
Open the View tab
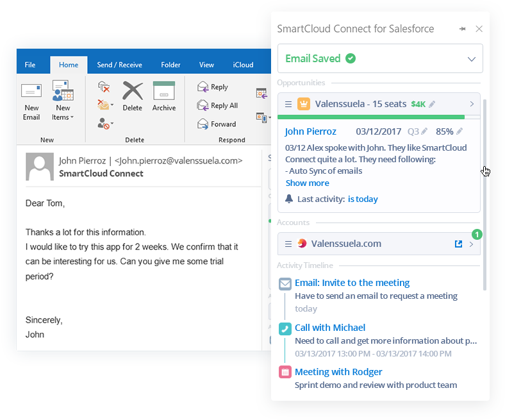[206, 65]
